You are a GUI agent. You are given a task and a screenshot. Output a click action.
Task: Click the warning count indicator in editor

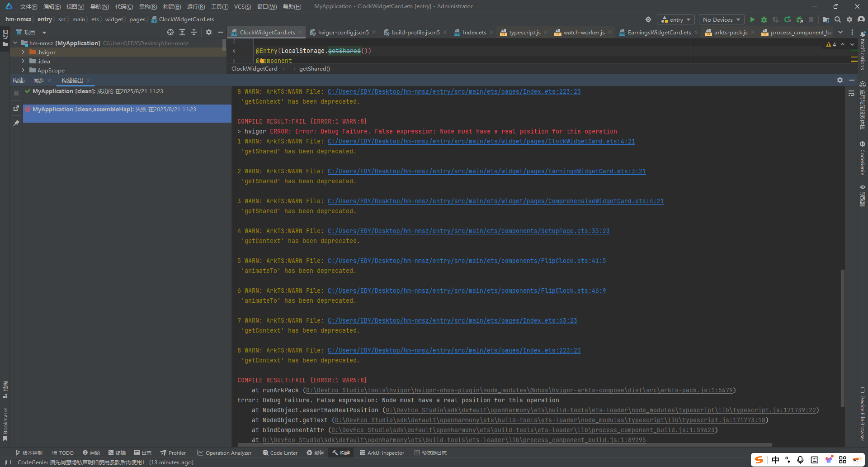point(831,44)
